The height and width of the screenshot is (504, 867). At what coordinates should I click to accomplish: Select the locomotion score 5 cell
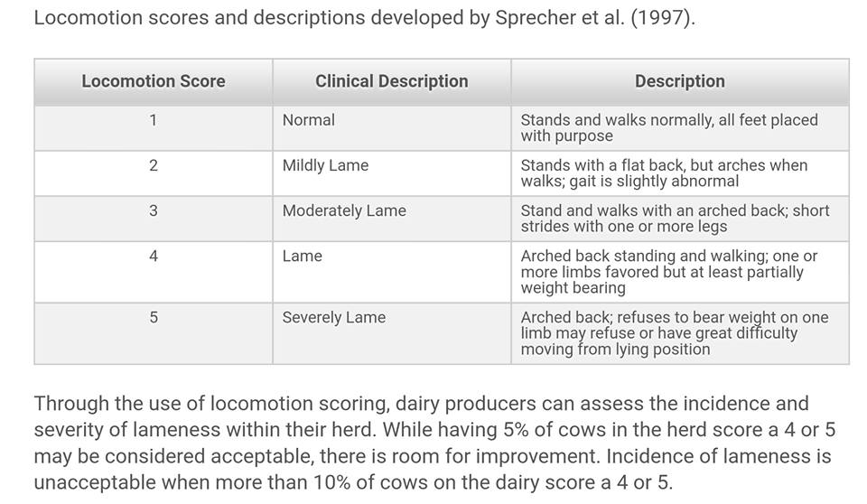(154, 333)
